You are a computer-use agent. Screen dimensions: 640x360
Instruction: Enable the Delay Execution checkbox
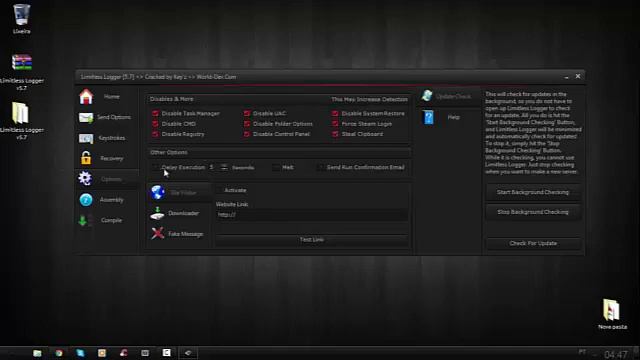[x=155, y=167]
